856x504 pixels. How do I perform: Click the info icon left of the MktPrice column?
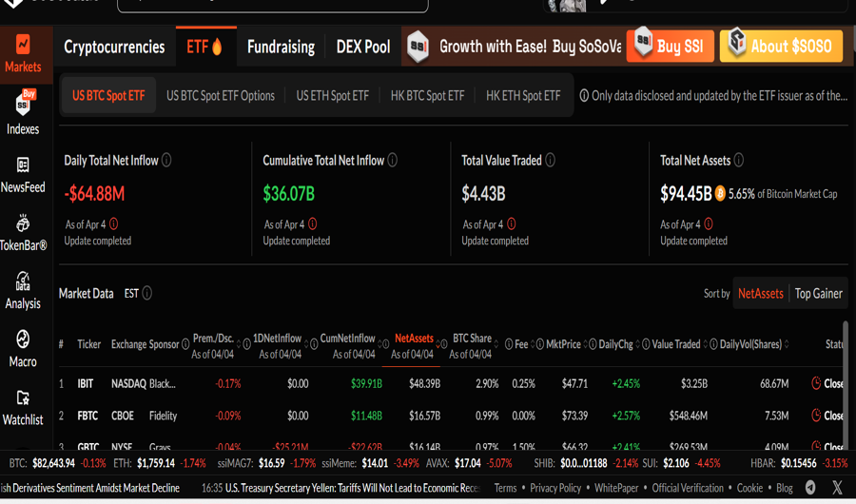(540, 344)
